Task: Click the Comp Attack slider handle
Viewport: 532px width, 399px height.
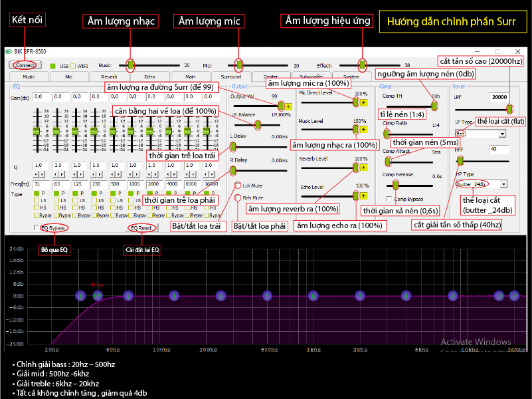Action: tap(389, 162)
